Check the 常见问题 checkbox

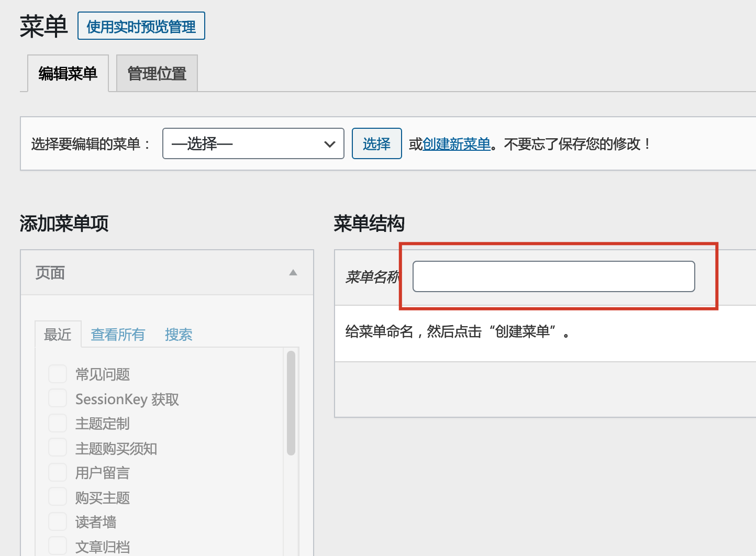pos(58,374)
